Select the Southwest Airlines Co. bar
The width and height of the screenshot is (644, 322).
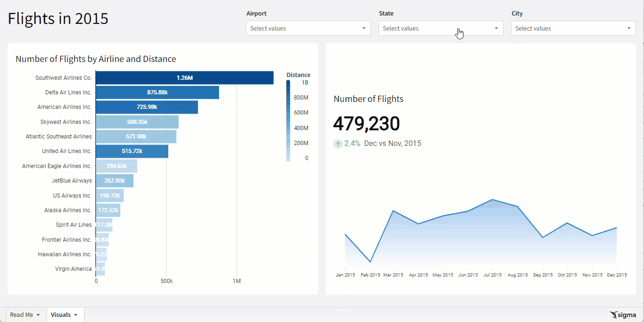tap(184, 78)
